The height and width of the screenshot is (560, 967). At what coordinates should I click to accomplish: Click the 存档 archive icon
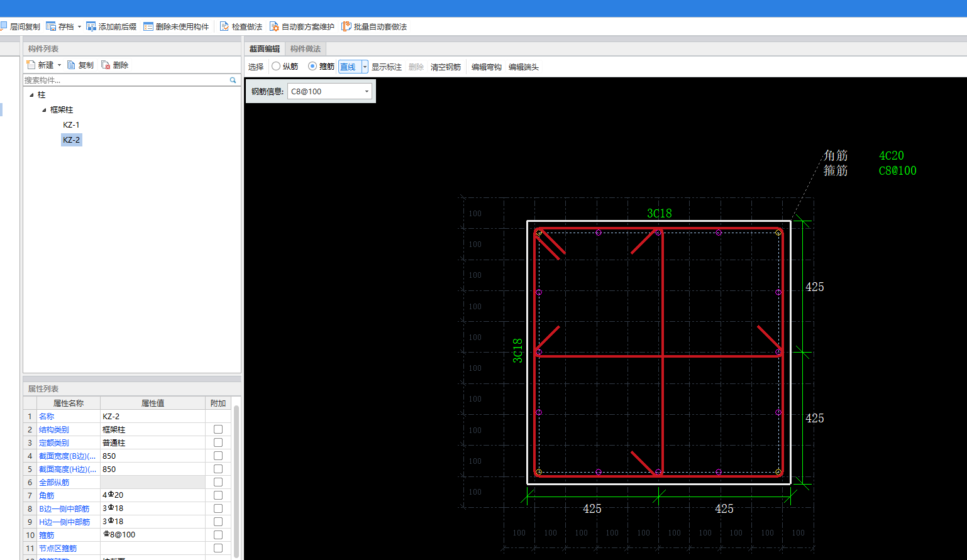click(x=51, y=26)
